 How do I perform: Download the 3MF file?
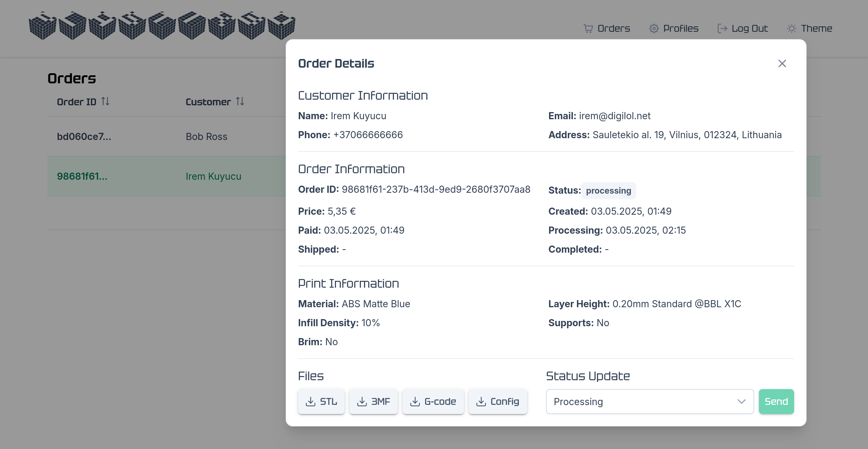(x=373, y=402)
